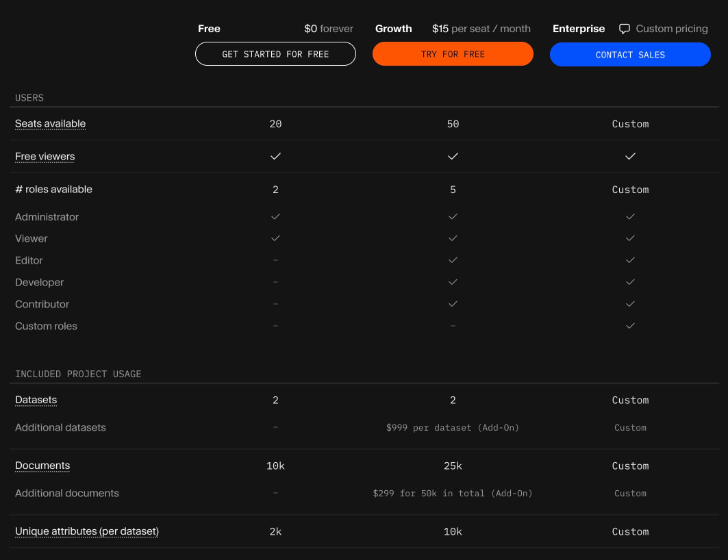Click Growth plan unique attributes value 10k
The width and height of the screenshot is (728, 560).
(453, 532)
